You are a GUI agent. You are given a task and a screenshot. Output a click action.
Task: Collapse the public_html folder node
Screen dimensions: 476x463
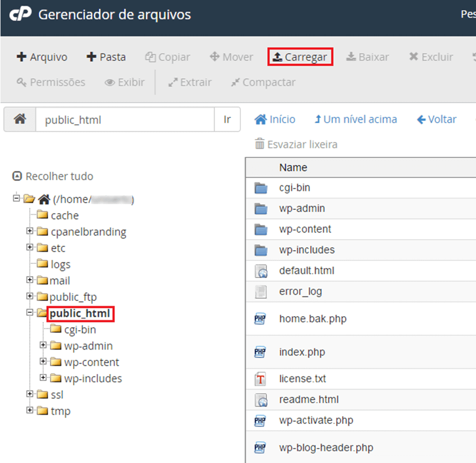tap(30, 312)
